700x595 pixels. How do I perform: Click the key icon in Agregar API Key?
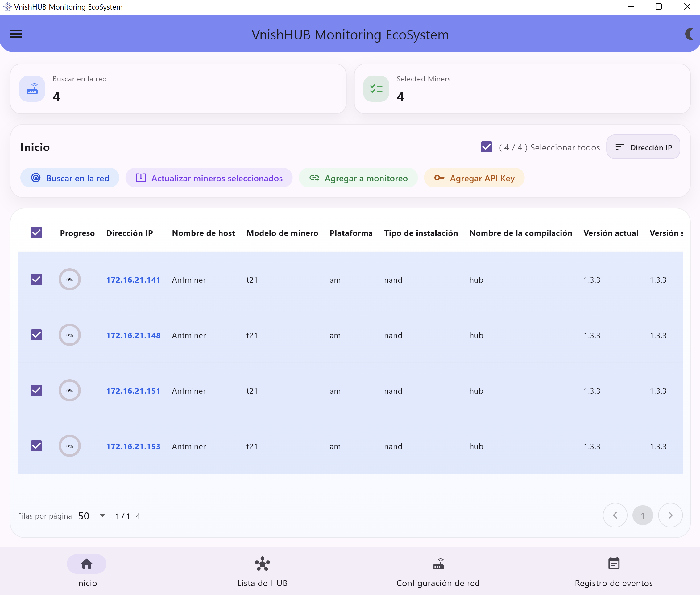tap(439, 178)
